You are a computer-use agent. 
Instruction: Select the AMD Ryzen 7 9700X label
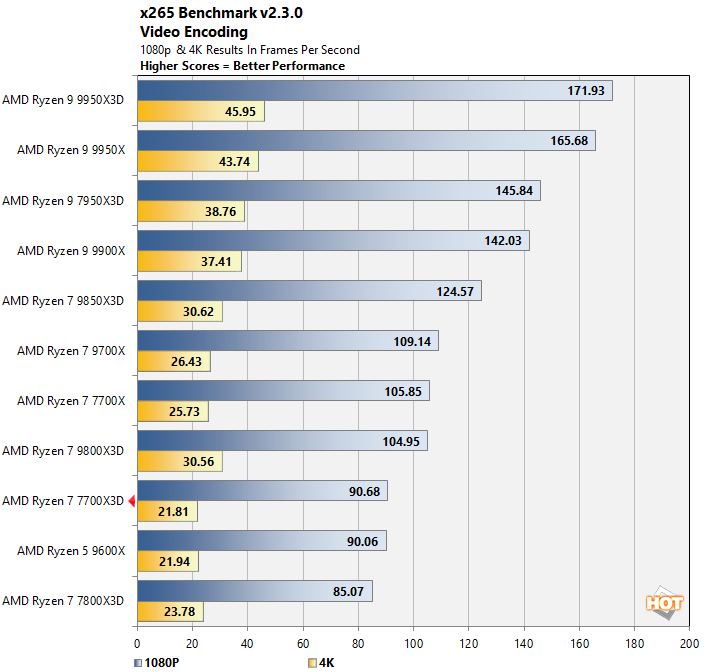[x=71, y=351]
